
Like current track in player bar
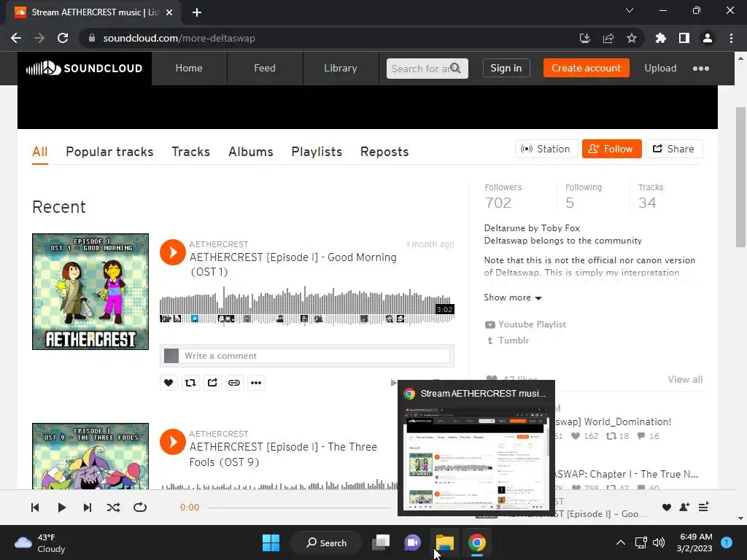pyautogui.click(x=667, y=507)
